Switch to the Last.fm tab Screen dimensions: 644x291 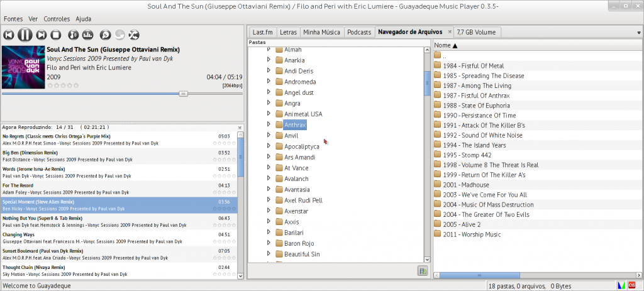[262, 32]
